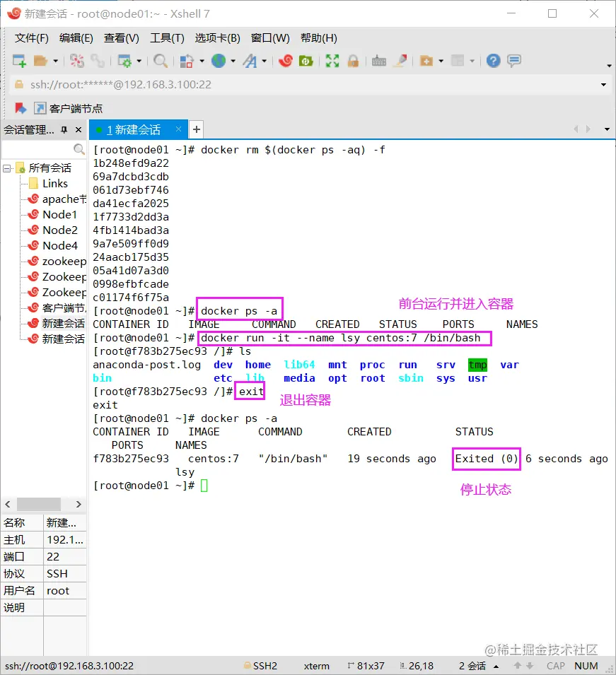The width and height of the screenshot is (616, 675).
Task: Add a new tab with plus button
Action: point(197,129)
